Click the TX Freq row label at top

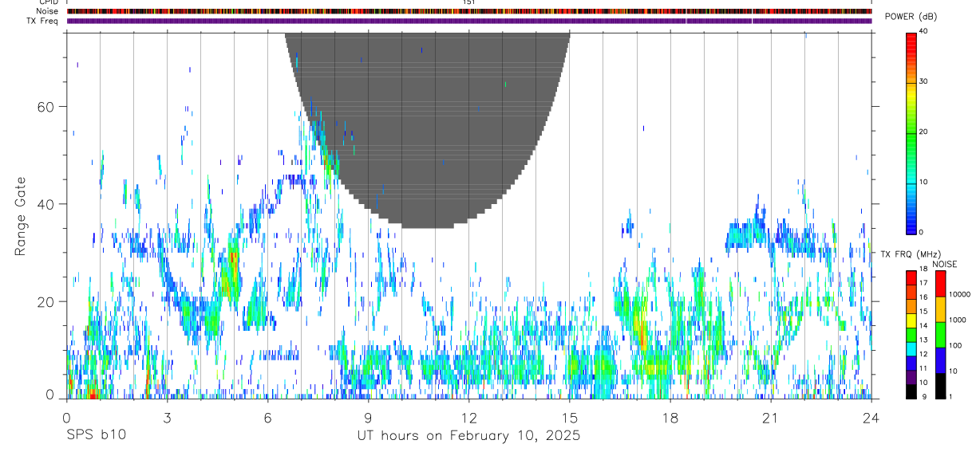(43, 21)
